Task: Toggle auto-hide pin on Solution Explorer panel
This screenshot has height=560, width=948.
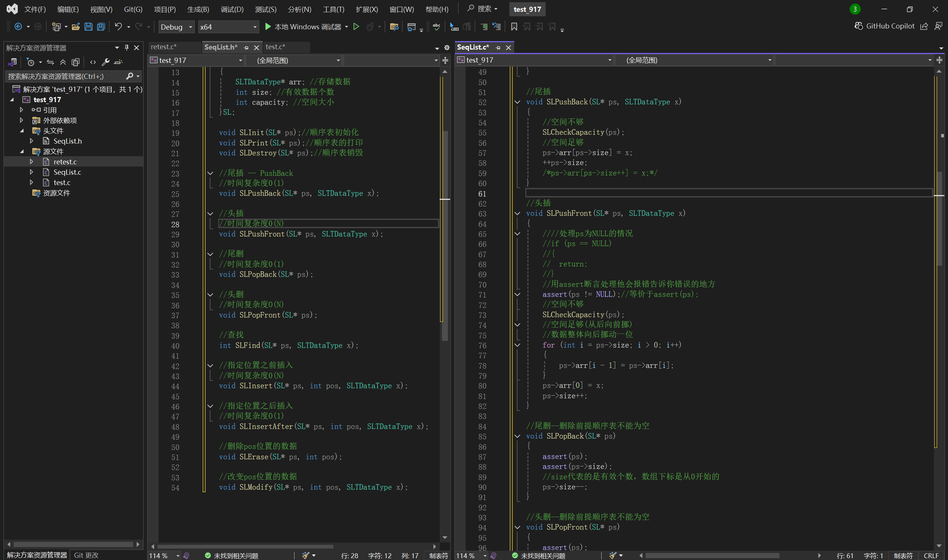Action: (x=127, y=47)
